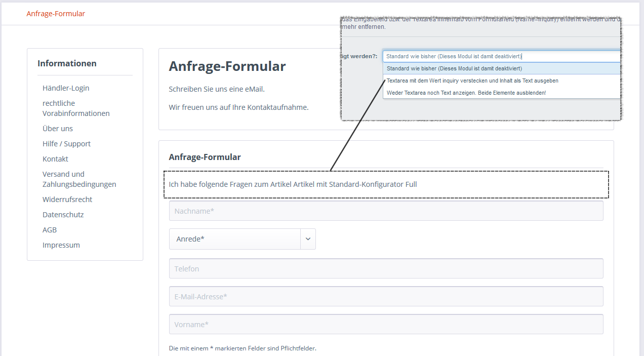The image size is (644, 356).
Task: Open the Händler-Login link
Action: pos(66,88)
